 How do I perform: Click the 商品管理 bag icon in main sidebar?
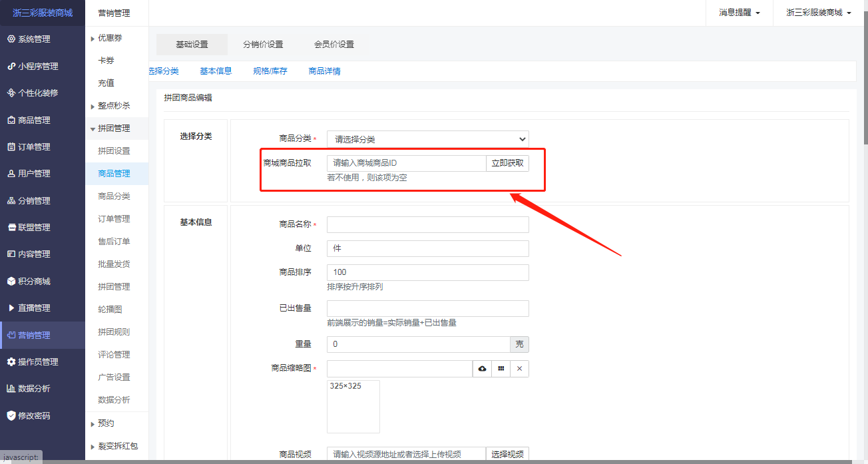[11, 120]
